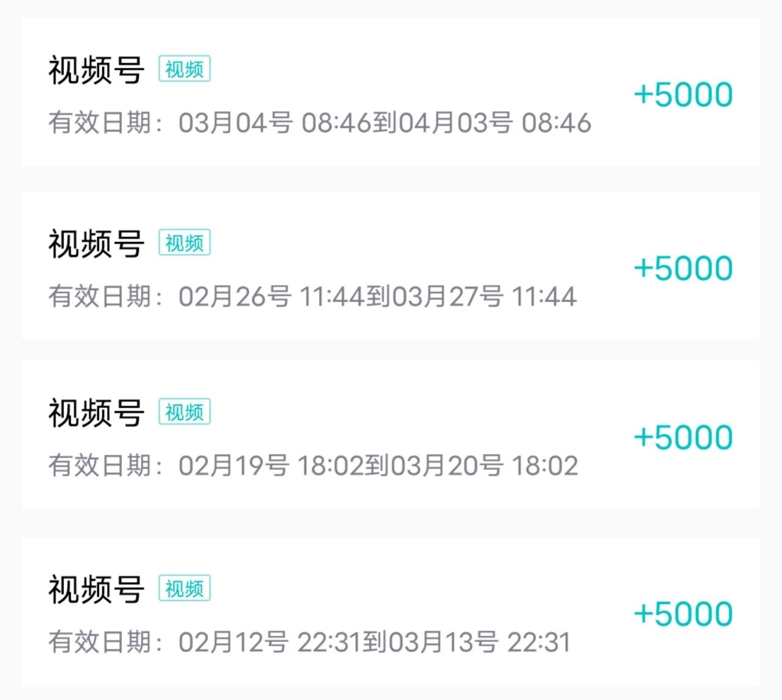The width and height of the screenshot is (782, 700).
Task: Select the 视频号 title of the first record
Action: [x=95, y=68]
